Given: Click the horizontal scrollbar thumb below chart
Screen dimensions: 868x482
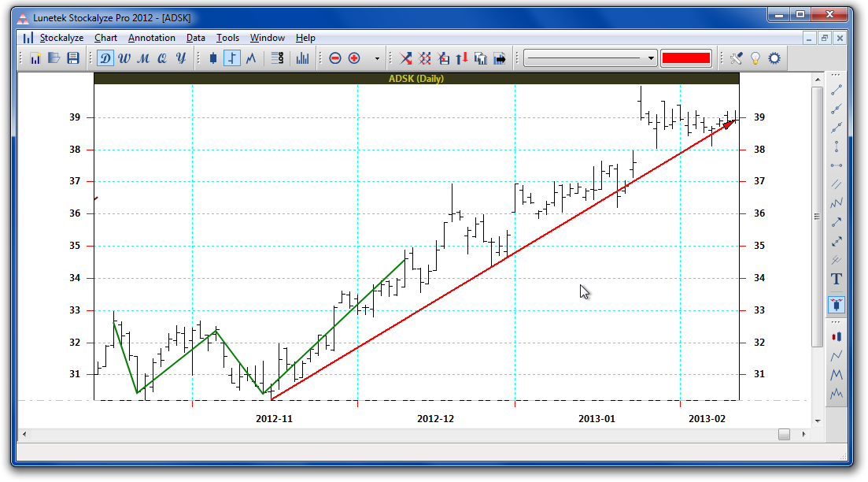Looking at the screenshot, I should coord(784,435).
